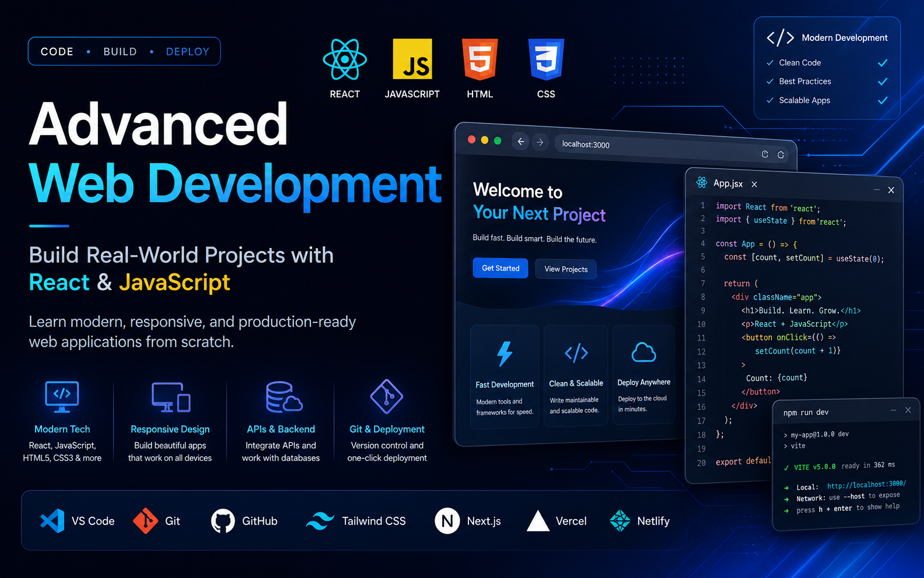Click the orange Git logo
924x578 pixels.
146,521
